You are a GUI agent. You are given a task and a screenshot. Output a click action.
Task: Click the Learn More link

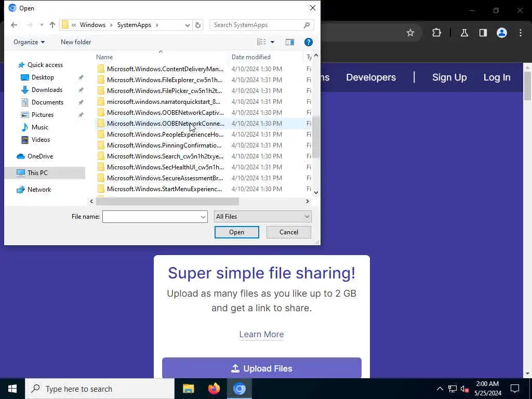[x=261, y=334]
